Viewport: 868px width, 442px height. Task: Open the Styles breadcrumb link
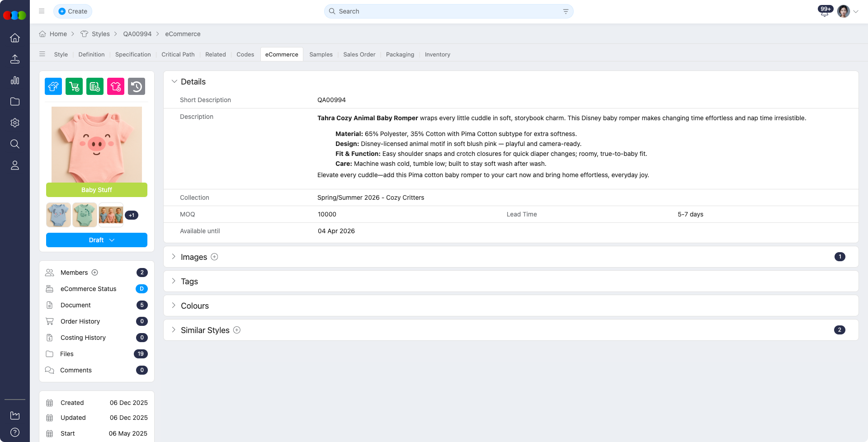click(100, 34)
